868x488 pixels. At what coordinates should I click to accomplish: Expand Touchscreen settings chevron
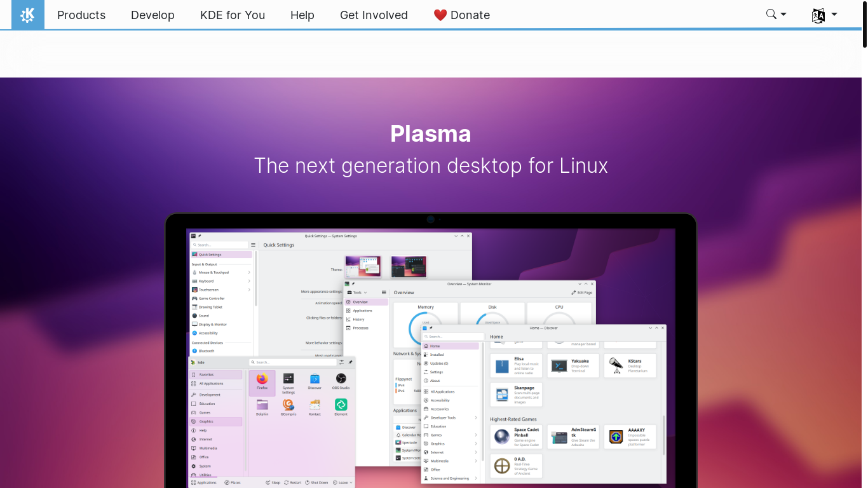(x=249, y=289)
